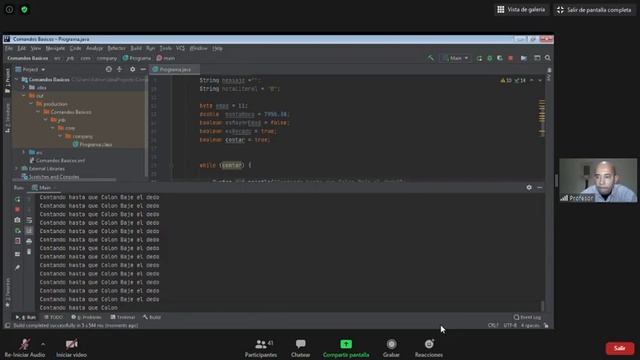
Task: Open the TODO tool window
Action: [x=53, y=317]
